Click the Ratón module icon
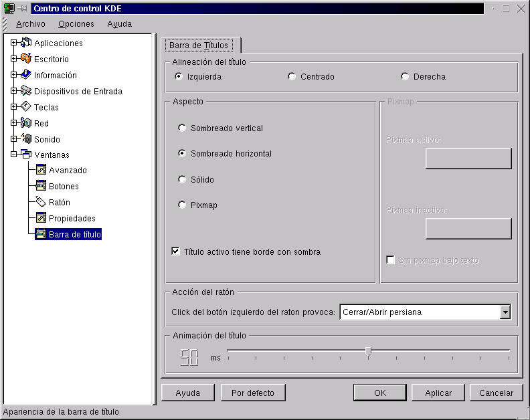The height and width of the screenshot is (420, 530). pos(41,203)
